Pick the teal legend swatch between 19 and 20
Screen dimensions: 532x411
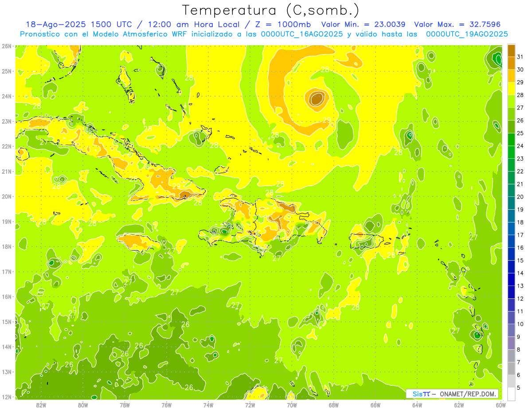click(511, 203)
